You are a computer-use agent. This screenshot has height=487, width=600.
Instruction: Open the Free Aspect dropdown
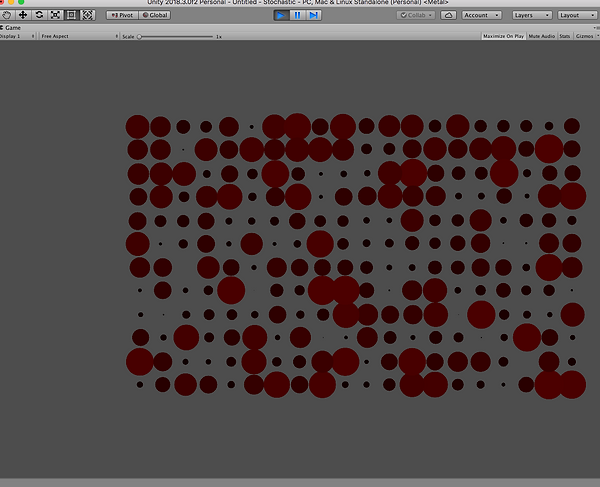79,36
